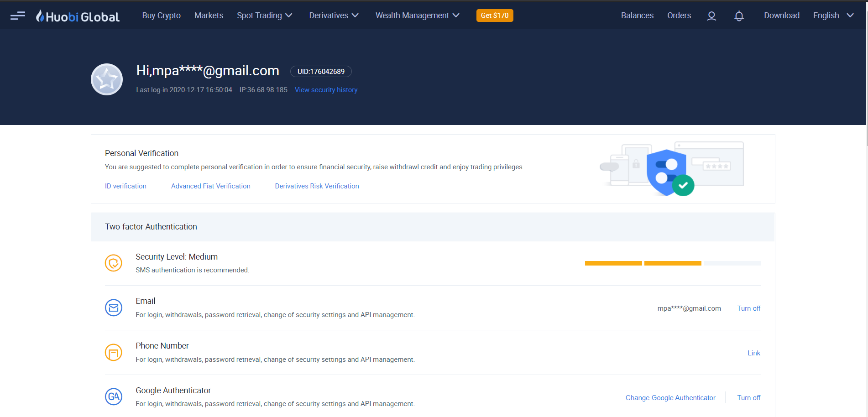The width and height of the screenshot is (868, 417).
Task: Click the Phone Number icon
Action: 114,353
